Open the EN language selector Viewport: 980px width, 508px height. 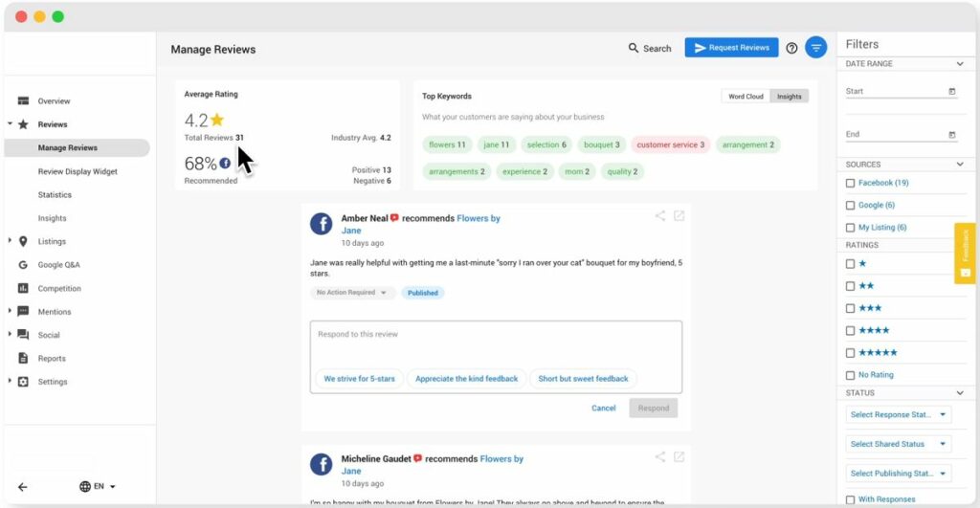[x=98, y=486]
